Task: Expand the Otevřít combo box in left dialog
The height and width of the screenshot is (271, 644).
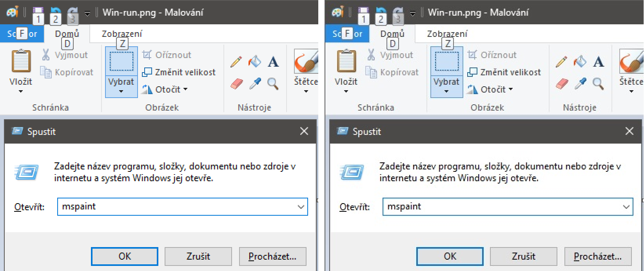Action: pyautogui.click(x=301, y=207)
